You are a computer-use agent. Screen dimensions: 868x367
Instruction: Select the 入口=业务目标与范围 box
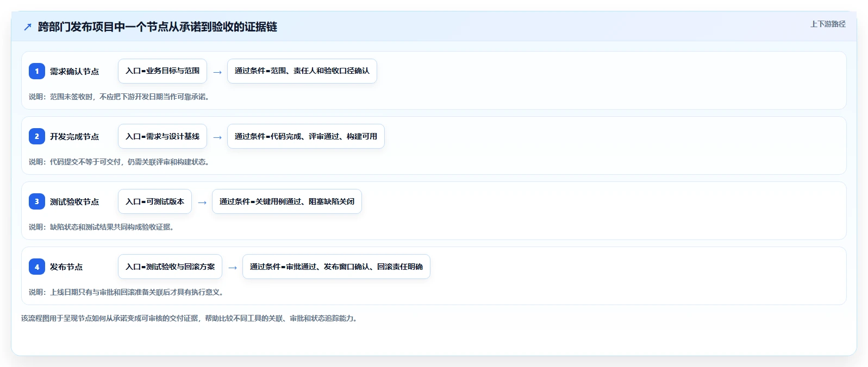click(163, 71)
